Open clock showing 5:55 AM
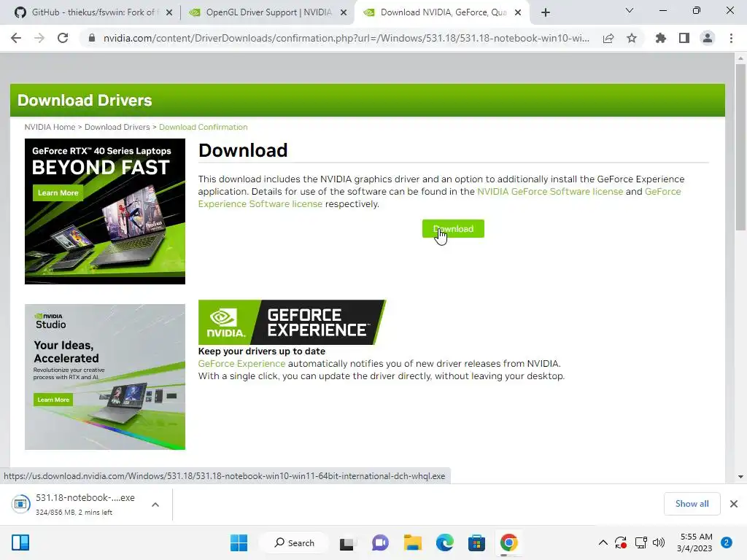Viewport: 747px width, 560px height. coord(694,542)
